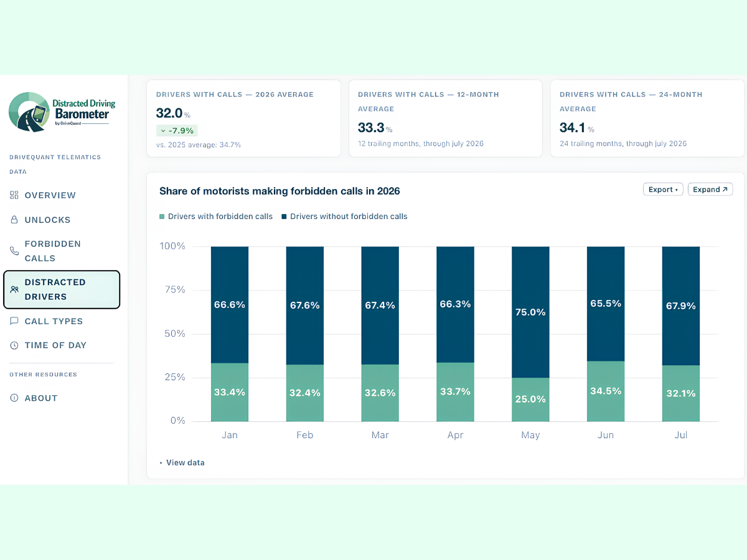Click the 75% y-axis label
This screenshot has height=560, width=747.
pyautogui.click(x=175, y=290)
